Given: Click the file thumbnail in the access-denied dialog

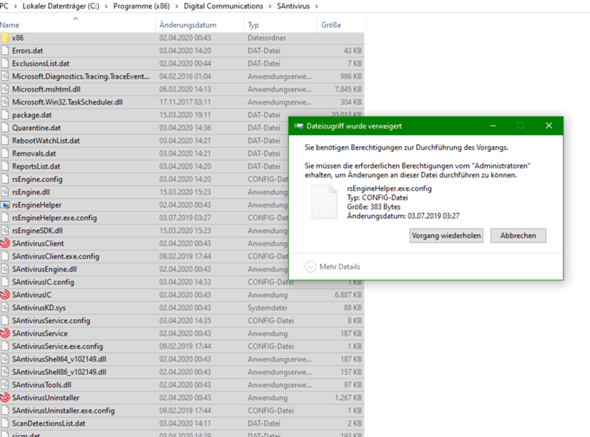Looking at the screenshot, I should (x=324, y=202).
